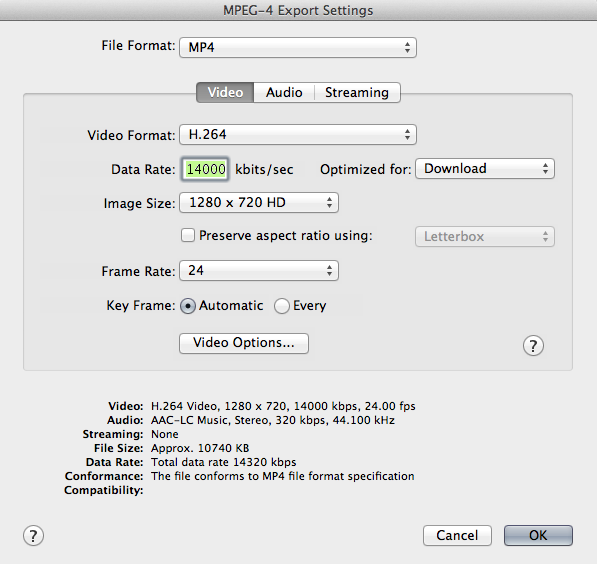The width and height of the screenshot is (597, 564).
Task: Click the Video Options... button
Action: point(244,343)
